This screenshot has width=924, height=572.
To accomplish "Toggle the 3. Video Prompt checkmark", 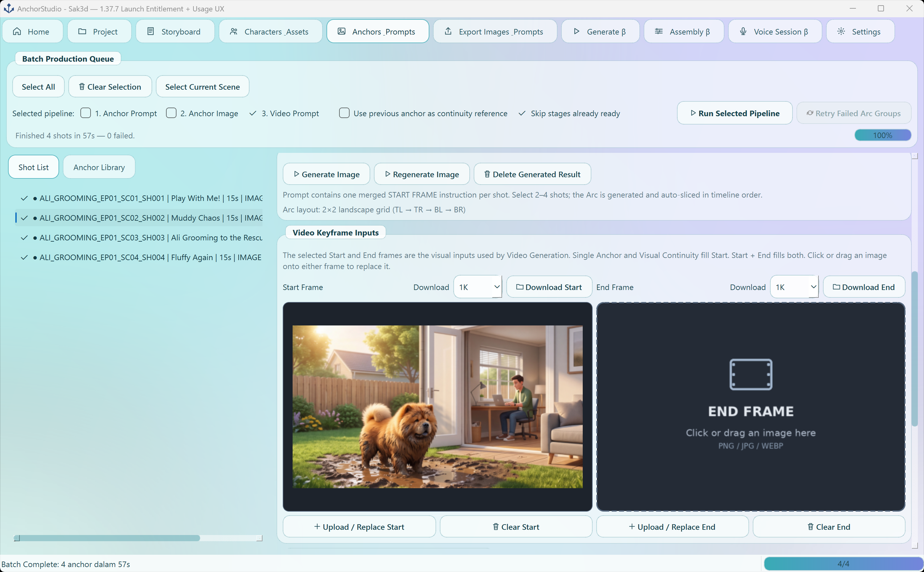I will (x=253, y=113).
